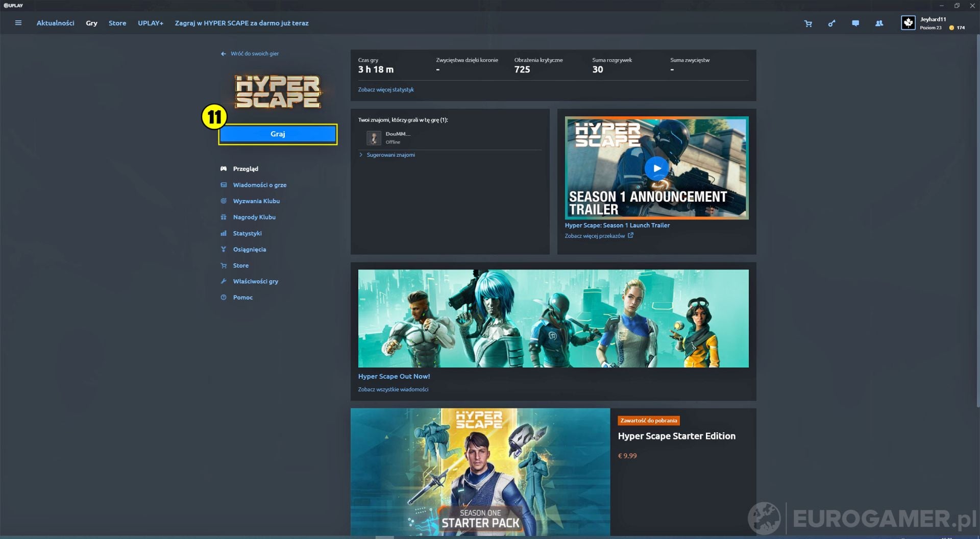980x539 pixels.
Task: Click the Suma zwycięstw stat label
Action: (x=690, y=60)
